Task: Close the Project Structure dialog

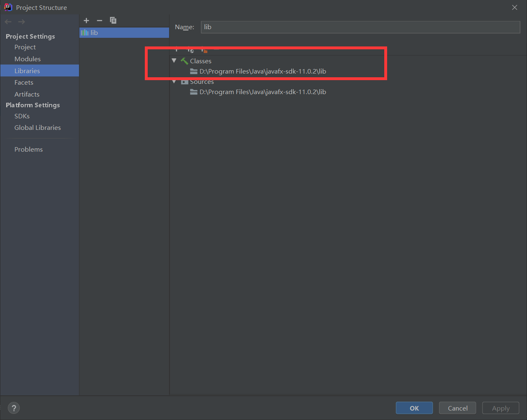Action: 515,7
